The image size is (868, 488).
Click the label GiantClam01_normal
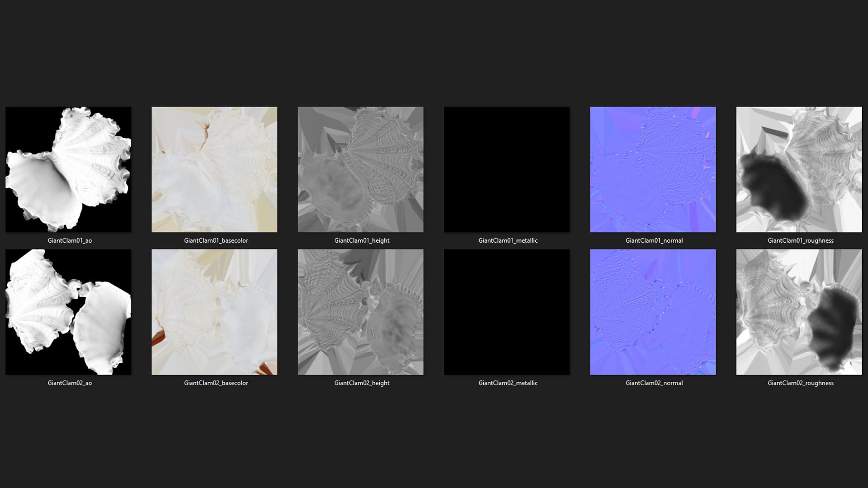click(x=654, y=240)
